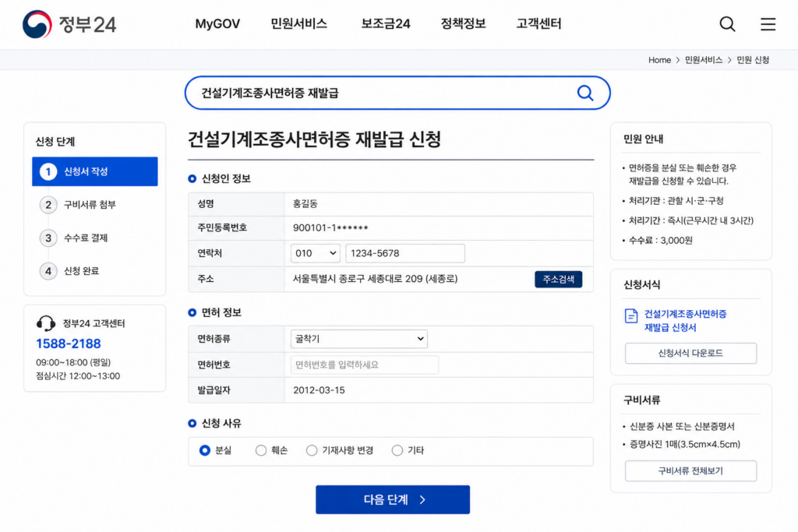Screen dimensions: 798x532
Task: Click the 주소검색 button
Action: pyautogui.click(x=558, y=279)
